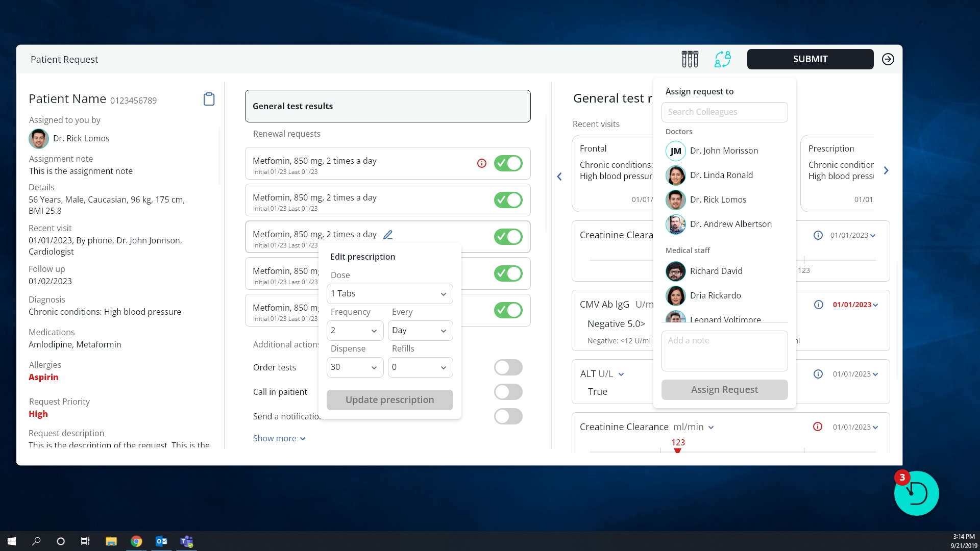Click the Search Colleagues field
This screenshot has height=551, width=980.
(x=724, y=112)
